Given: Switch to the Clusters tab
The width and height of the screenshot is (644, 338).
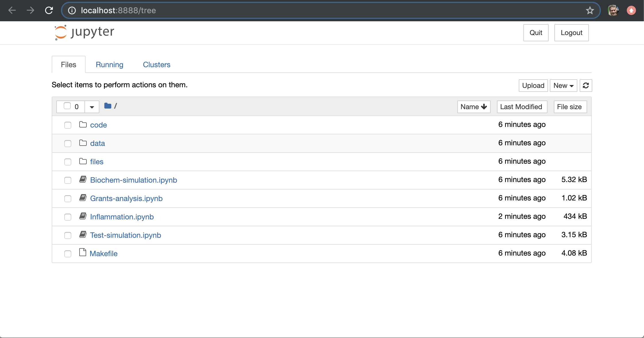Looking at the screenshot, I should [x=157, y=65].
